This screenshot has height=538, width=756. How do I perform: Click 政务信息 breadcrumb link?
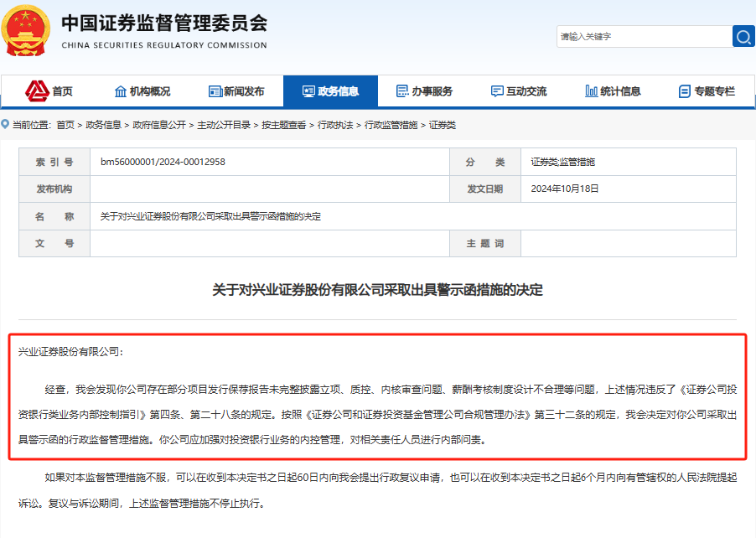pos(103,125)
